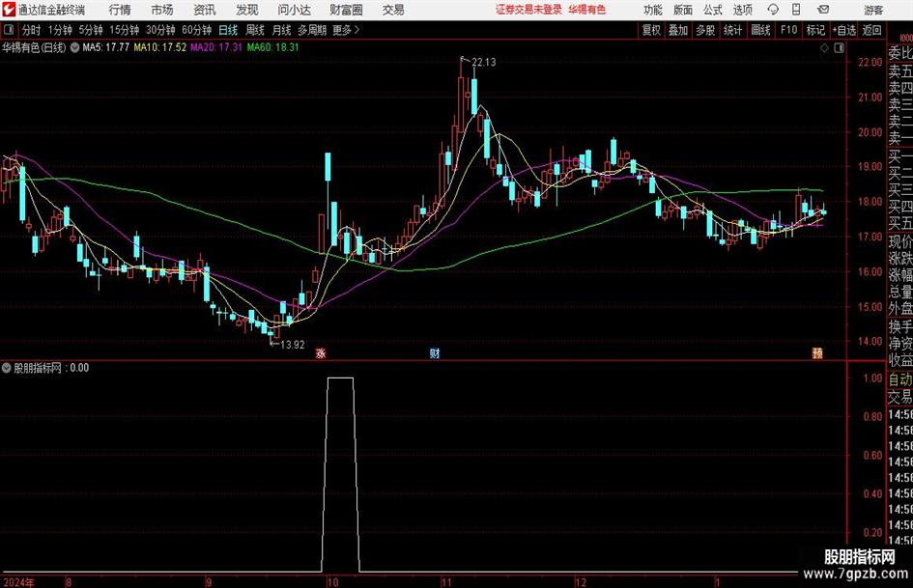913x588 pixels.
Task: Click the 华锡有色 stock name in title
Action: click(x=587, y=10)
